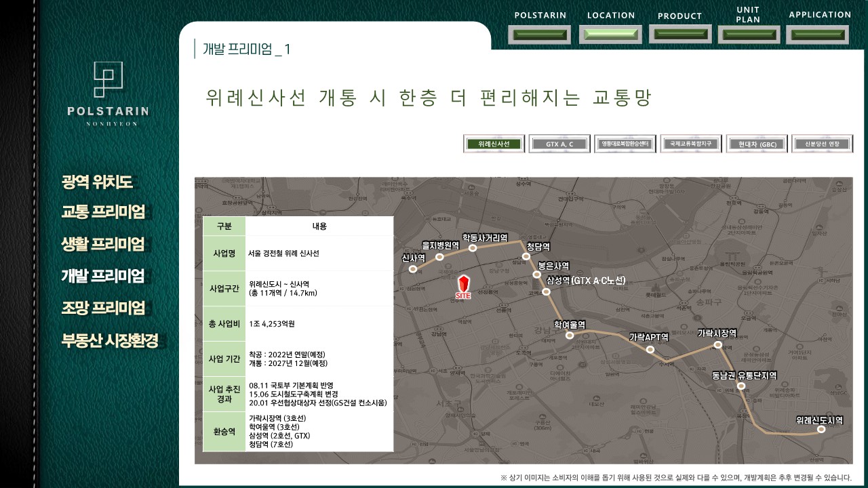Click the 삼성역 station marker
The height and width of the screenshot is (488, 868).
pos(546,292)
